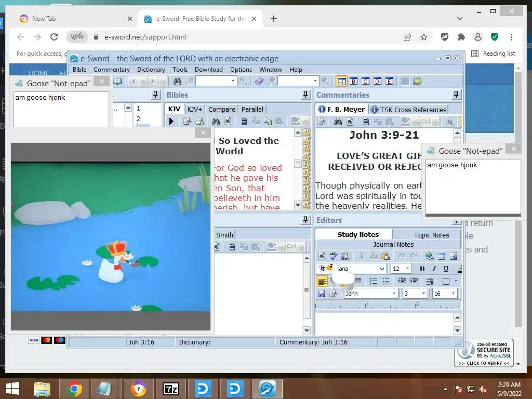Open the chapter 3 dropdown in editor
The width and height of the screenshot is (532, 399).
(423, 294)
